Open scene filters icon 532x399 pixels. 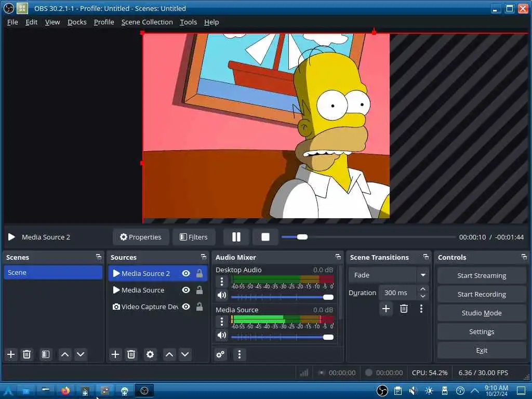pyautogui.click(x=46, y=354)
